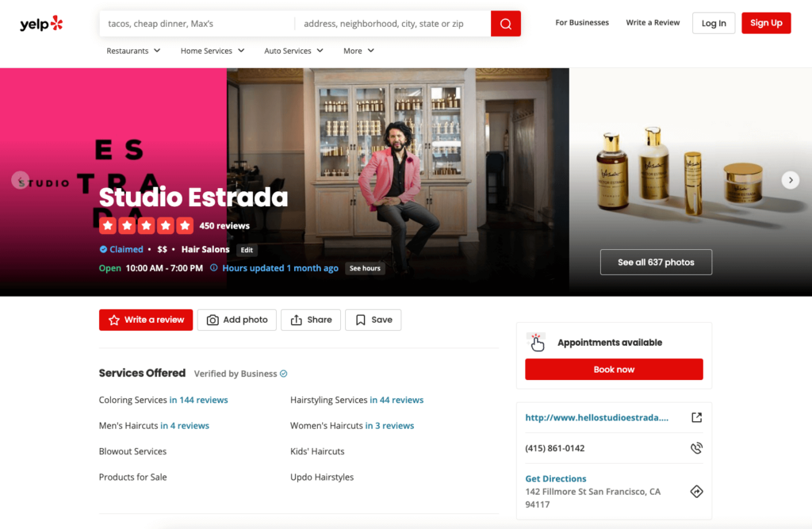
Task: Go to next photo with right arrow
Action: 791,180
